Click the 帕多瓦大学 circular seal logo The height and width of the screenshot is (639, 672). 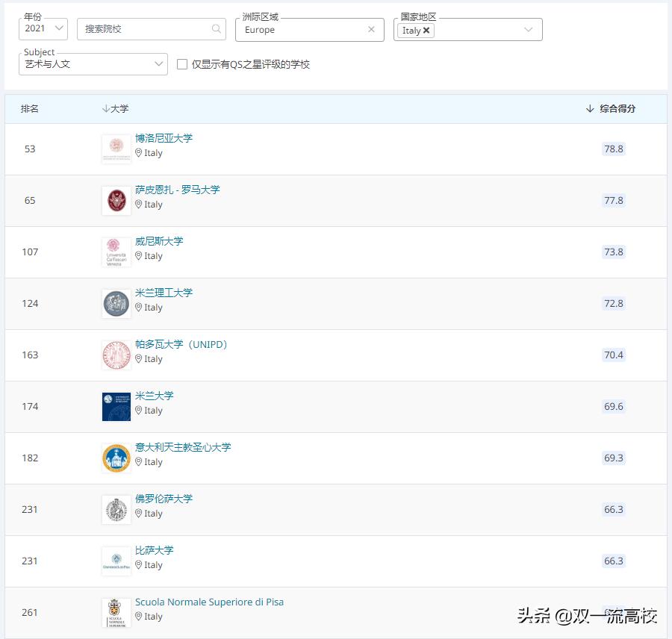click(x=116, y=355)
